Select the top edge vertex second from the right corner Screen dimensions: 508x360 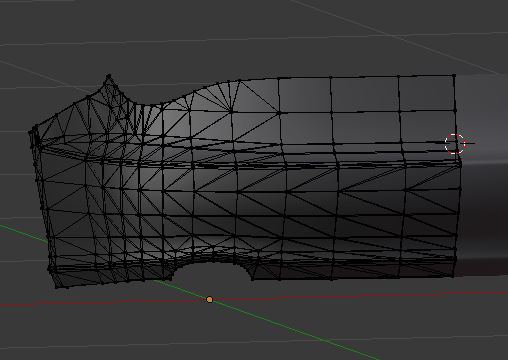[398, 76]
